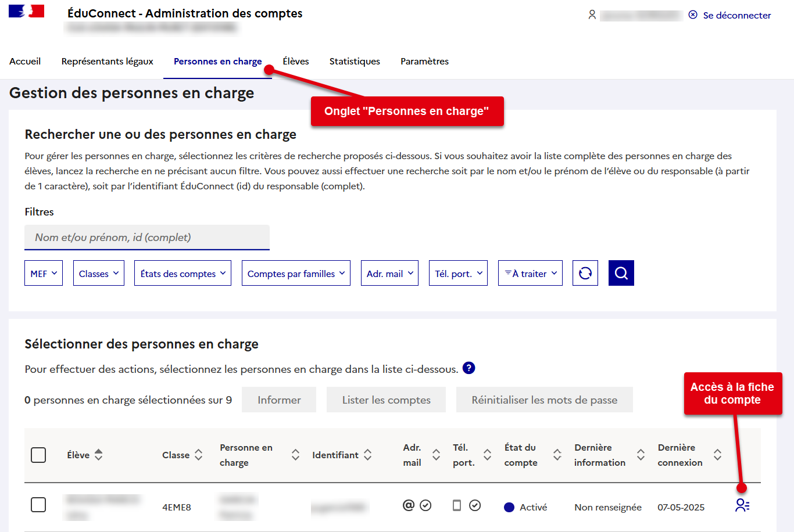The width and height of the screenshot is (794, 532).
Task: Tick the select-all checkbox in table header
Action: [x=38, y=455]
